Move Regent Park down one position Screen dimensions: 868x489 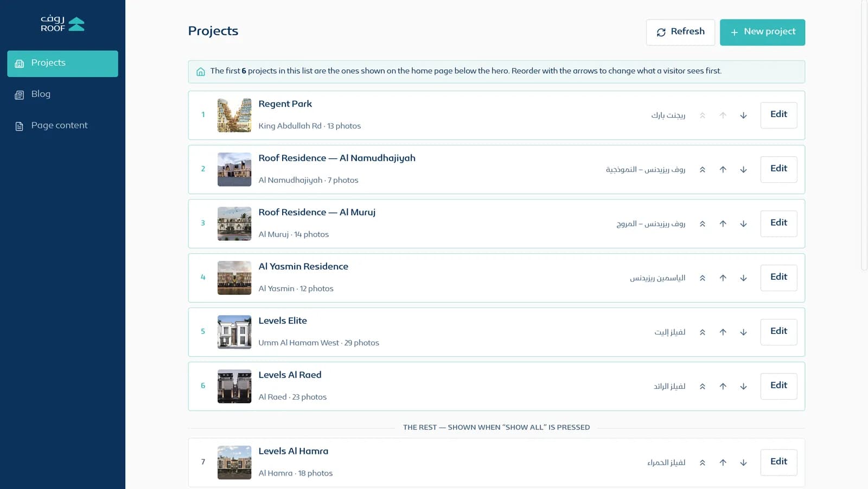743,115
